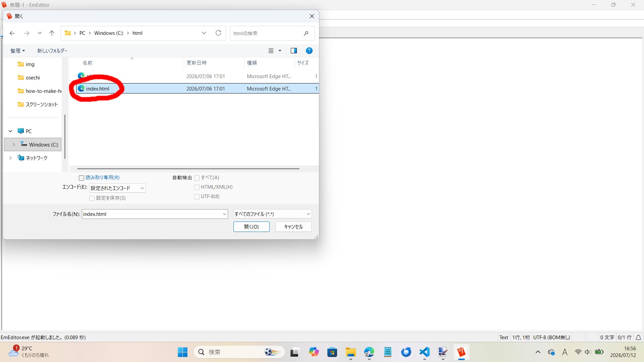The image size is (644, 362).
Task: Open the 整理 menu
Action: pos(17,51)
